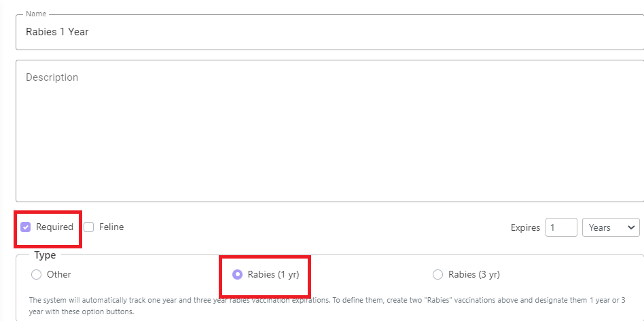The height and width of the screenshot is (321, 644).
Task: Open the Years unit dropdown
Action: coord(611,227)
